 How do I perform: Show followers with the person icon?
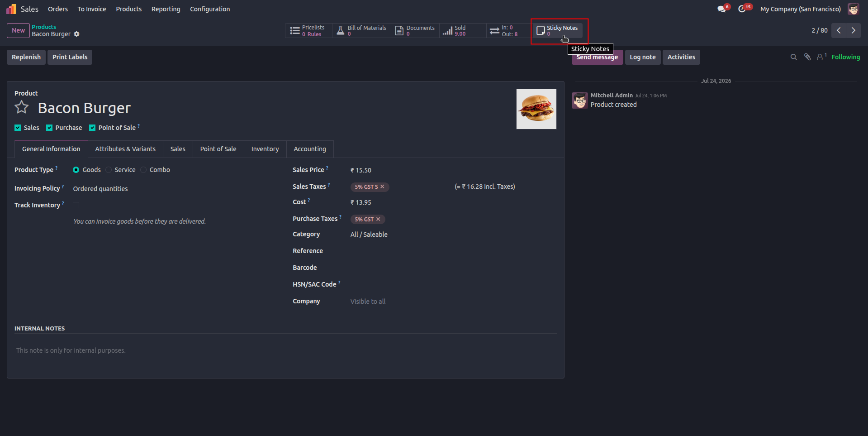820,57
